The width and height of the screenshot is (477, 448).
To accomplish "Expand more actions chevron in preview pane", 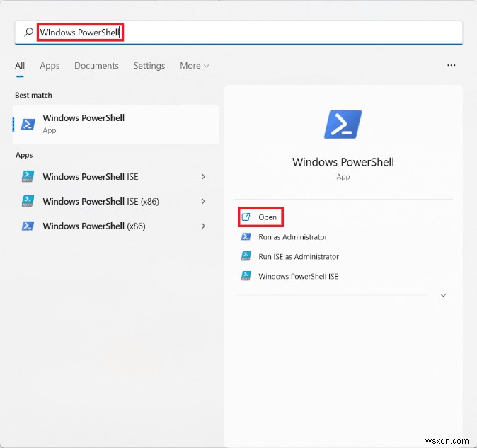I will pos(443,295).
